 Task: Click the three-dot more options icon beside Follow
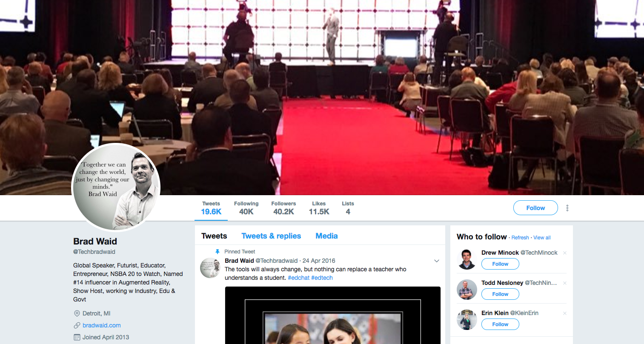point(567,208)
